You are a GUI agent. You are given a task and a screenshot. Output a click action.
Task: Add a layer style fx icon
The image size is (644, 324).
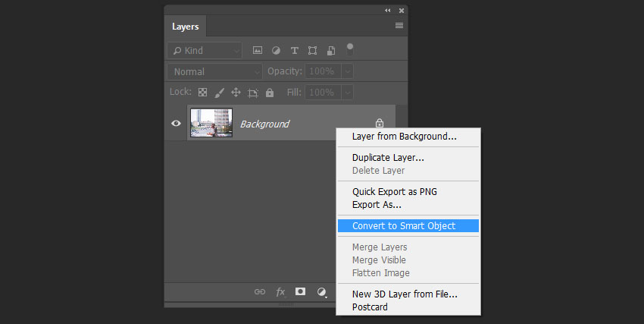tap(280, 291)
